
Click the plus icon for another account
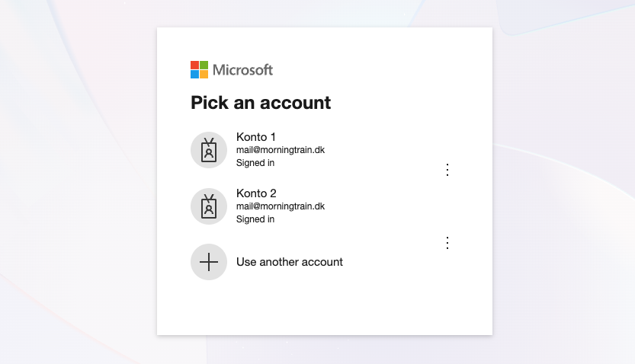pos(209,262)
